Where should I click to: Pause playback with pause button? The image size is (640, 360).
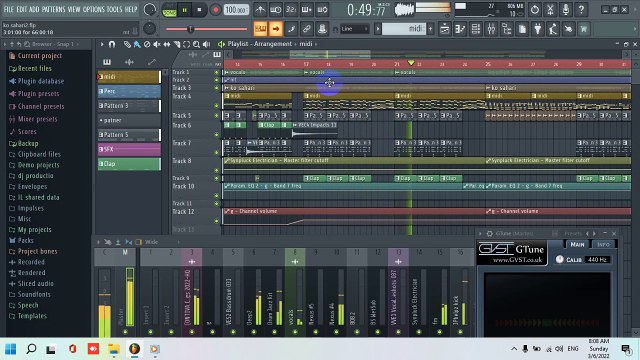tap(184, 10)
